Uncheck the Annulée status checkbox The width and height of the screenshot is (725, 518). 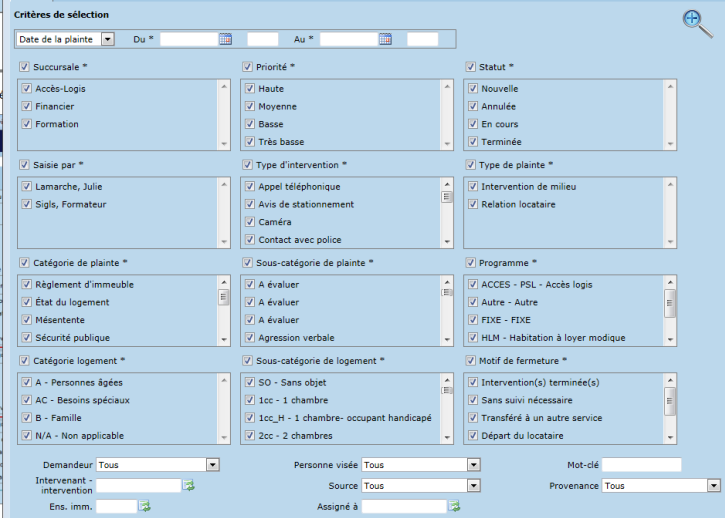(x=474, y=106)
